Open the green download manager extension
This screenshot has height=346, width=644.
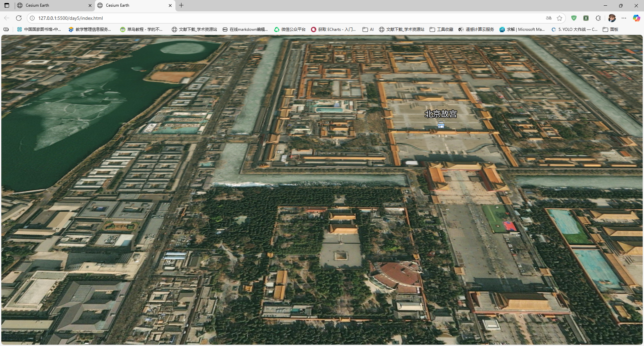[586, 18]
